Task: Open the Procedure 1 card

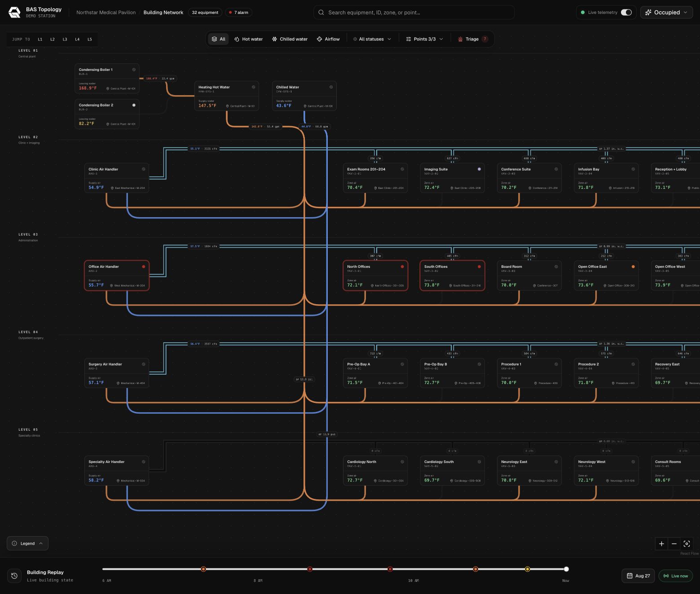Action: [x=529, y=373]
